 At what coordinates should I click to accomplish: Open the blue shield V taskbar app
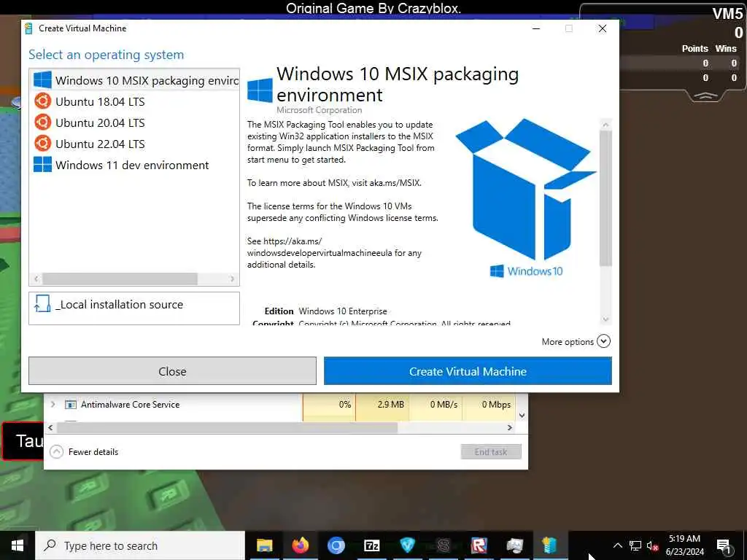[x=407, y=545]
